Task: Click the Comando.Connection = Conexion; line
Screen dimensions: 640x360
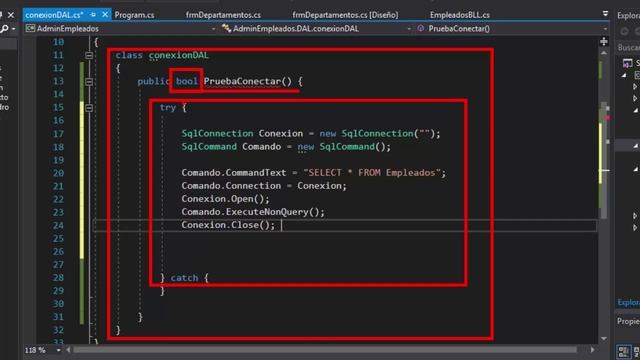Action: [x=264, y=186]
